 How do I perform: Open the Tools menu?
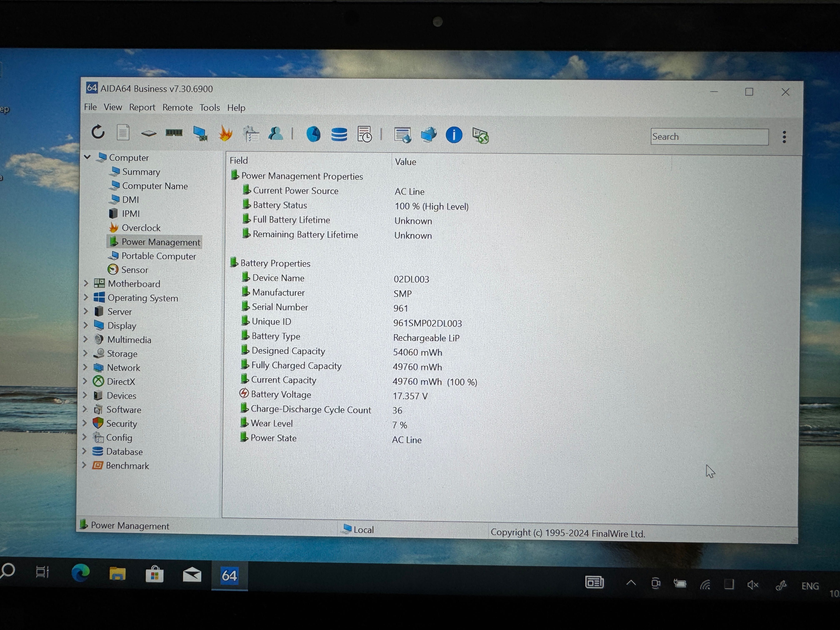pyautogui.click(x=210, y=108)
